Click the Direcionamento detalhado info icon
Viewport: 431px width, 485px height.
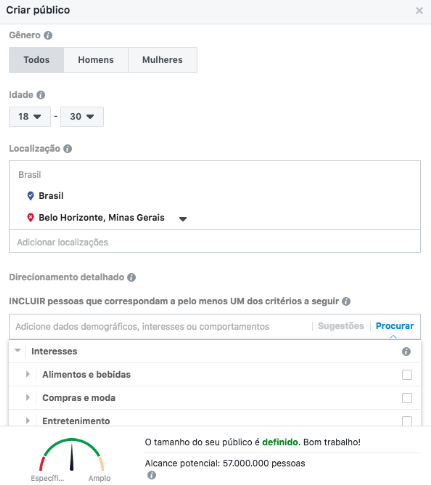pyautogui.click(x=132, y=277)
